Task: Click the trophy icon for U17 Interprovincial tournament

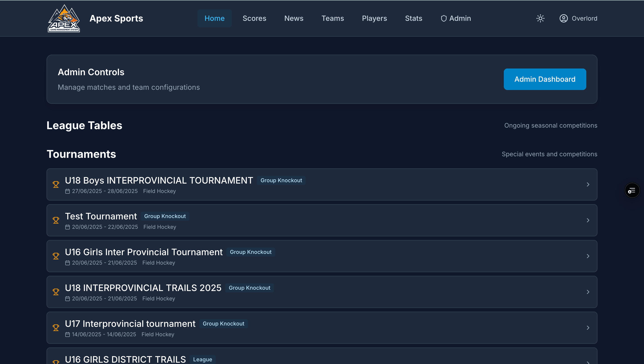Action: pyautogui.click(x=56, y=328)
